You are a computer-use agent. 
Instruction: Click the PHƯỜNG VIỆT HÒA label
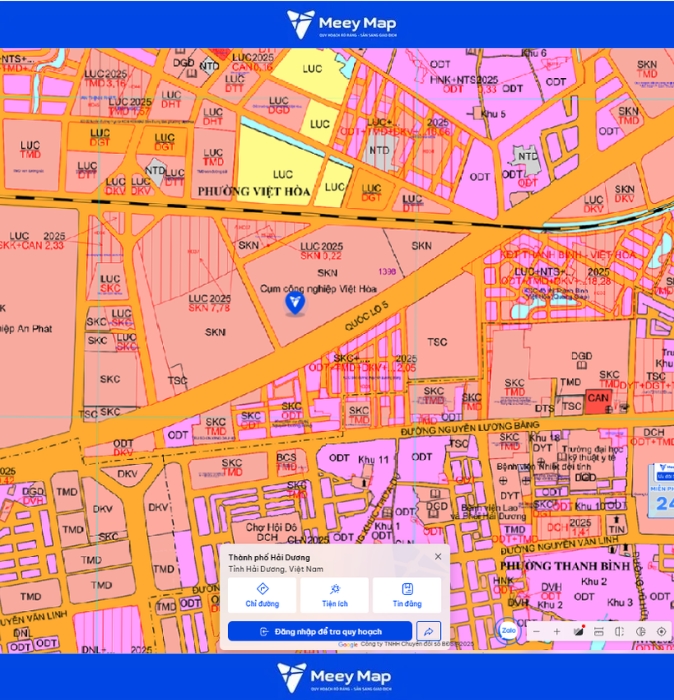(x=254, y=192)
